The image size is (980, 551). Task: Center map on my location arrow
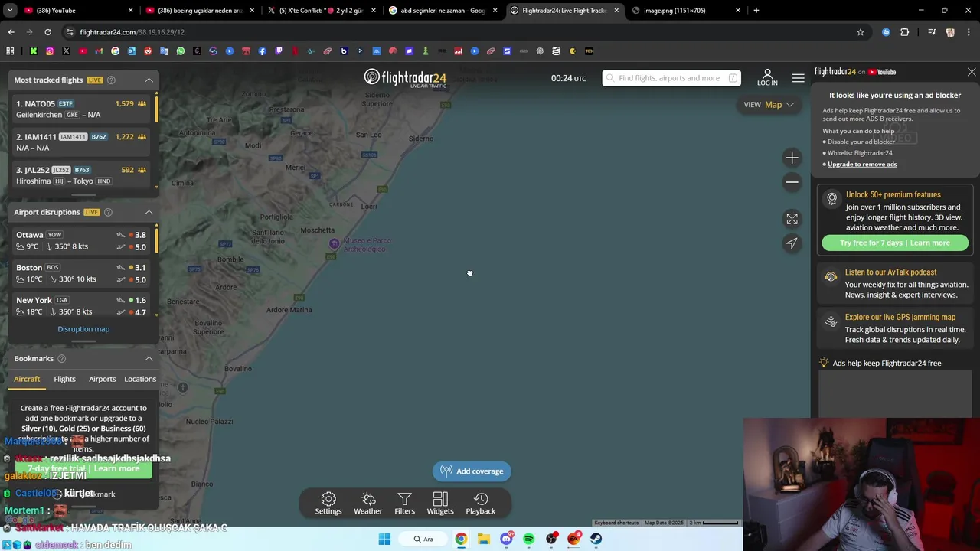click(x=792, y=243)
